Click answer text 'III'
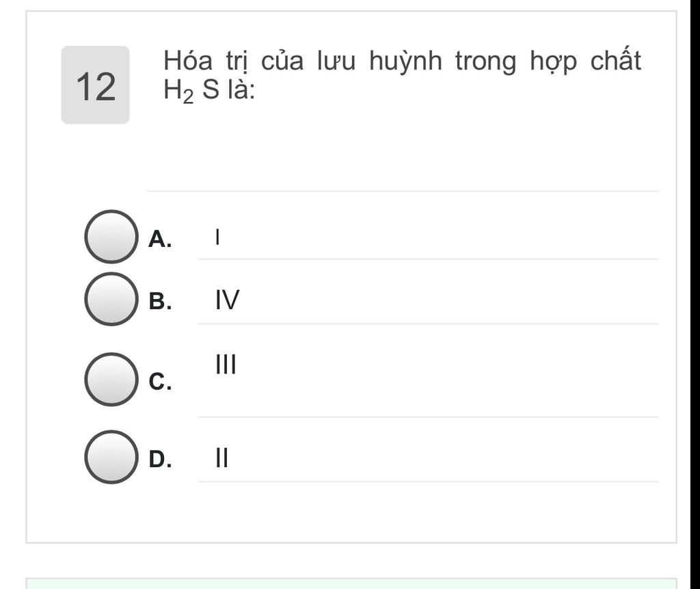The height and width of the screenshot is (589, 700). click(x=226, y=365)
